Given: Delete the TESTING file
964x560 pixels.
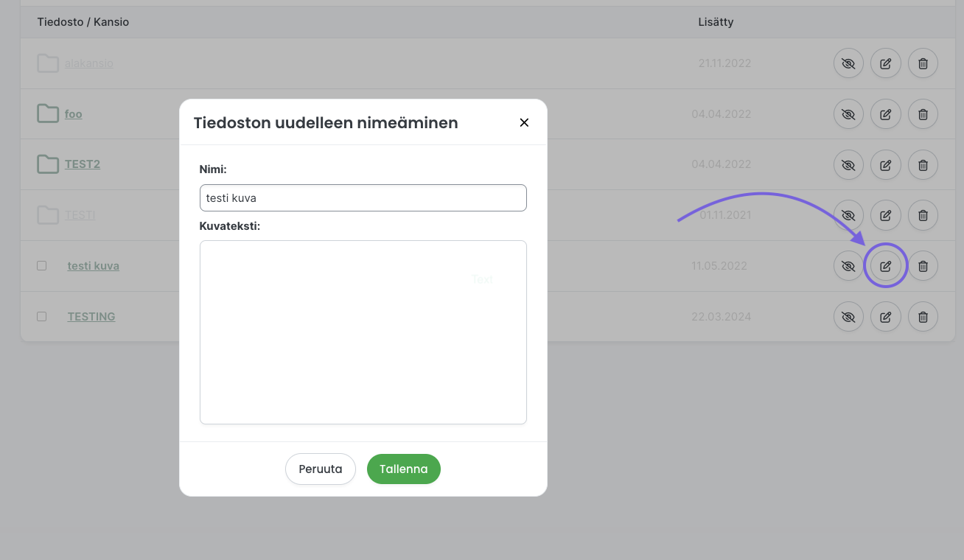Looking at the screenshot, I should point(923,317).
